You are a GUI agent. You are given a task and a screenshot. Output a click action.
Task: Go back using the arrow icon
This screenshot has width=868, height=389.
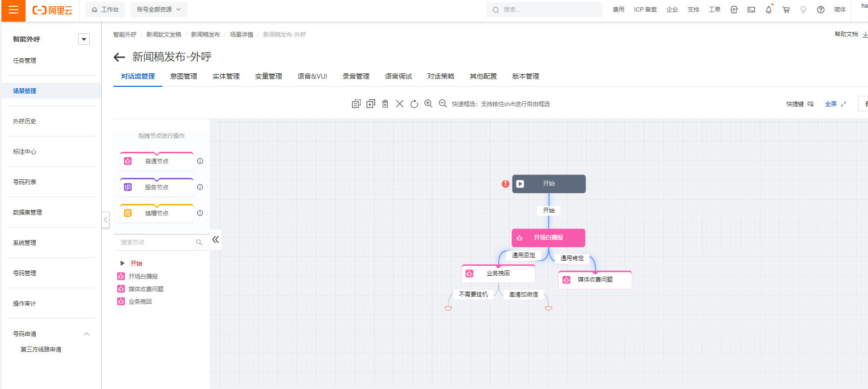point(119,57)
